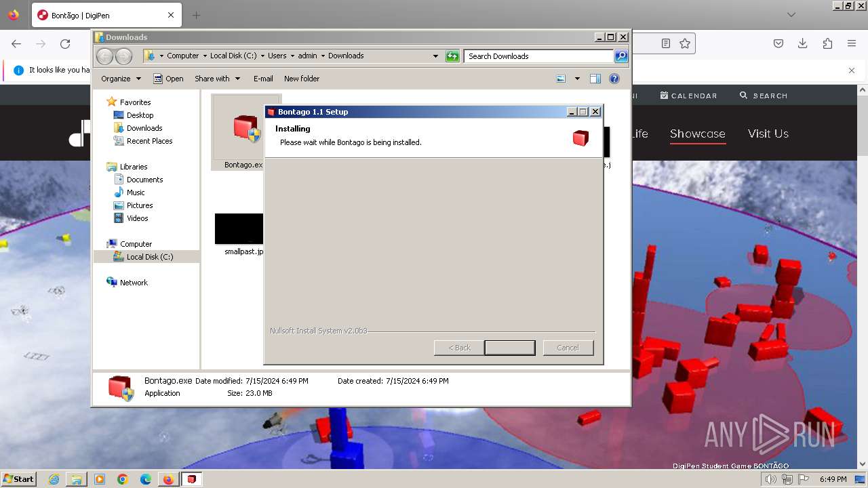
Task: Select Local Disk (C:) in navigation pane
Action: point(149,257)
